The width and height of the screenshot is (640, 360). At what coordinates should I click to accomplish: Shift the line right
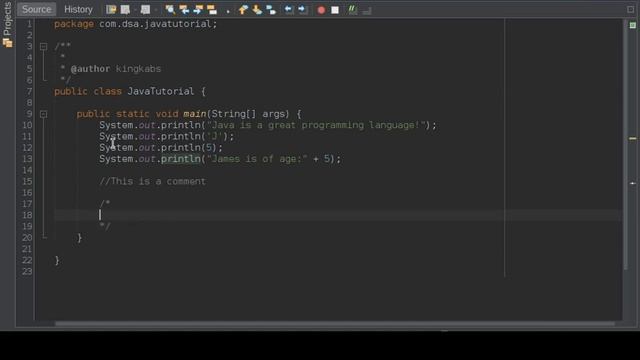(x=302, y=9)
